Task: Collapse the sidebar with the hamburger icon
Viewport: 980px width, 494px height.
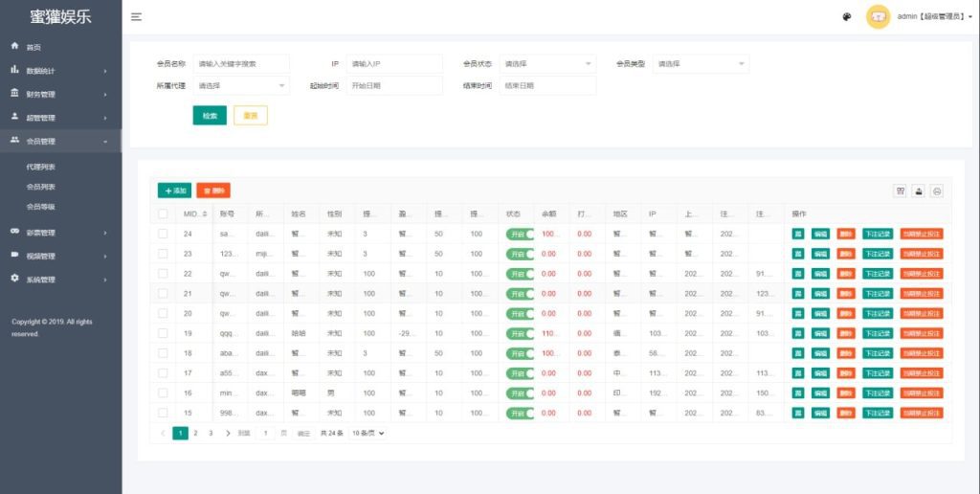Action: [136, 17]
